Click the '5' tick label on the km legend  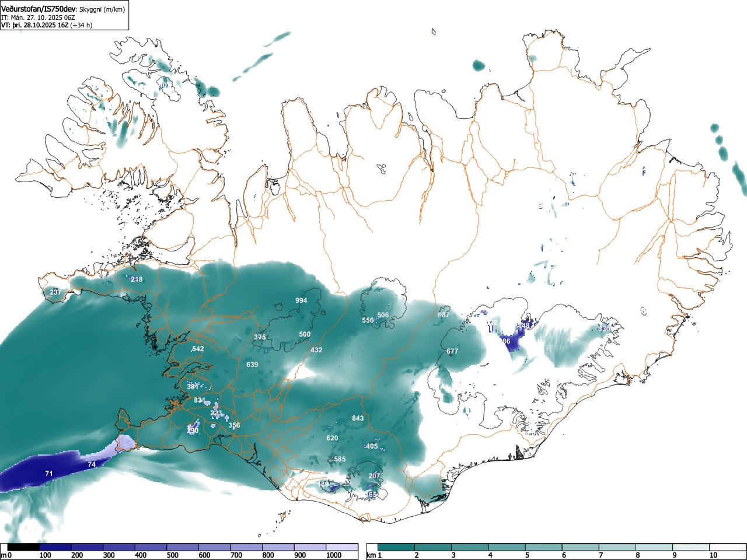pyautogui.click(x=527, y=555)
